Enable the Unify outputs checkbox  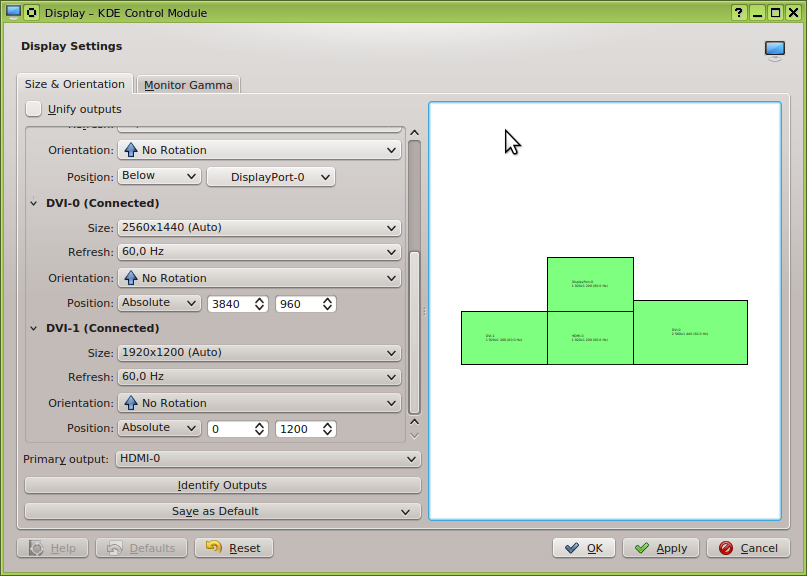coord(34,109)
